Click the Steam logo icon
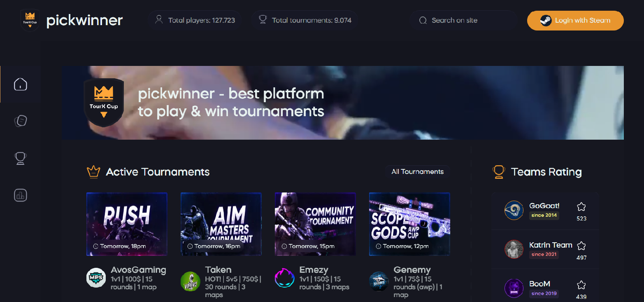 [546, 21]
